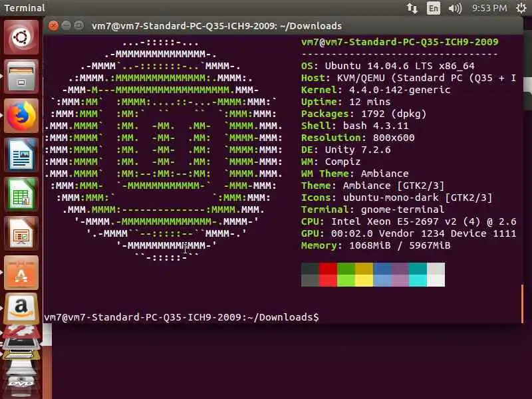532x399 pixels.
Task: Click the 'Memory: 1068MiB / 5967MiB' line
Action: coord(376,245)
